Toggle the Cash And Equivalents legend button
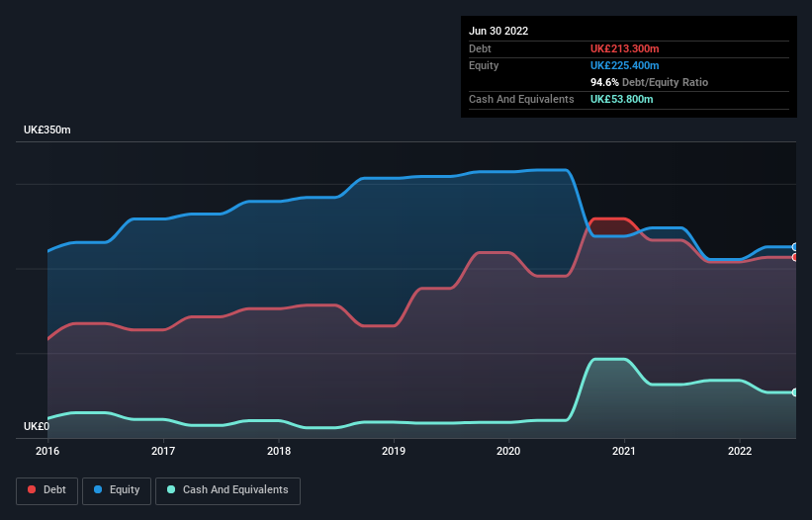This screenshot has height=520, width=812. [x=227, y=490]
